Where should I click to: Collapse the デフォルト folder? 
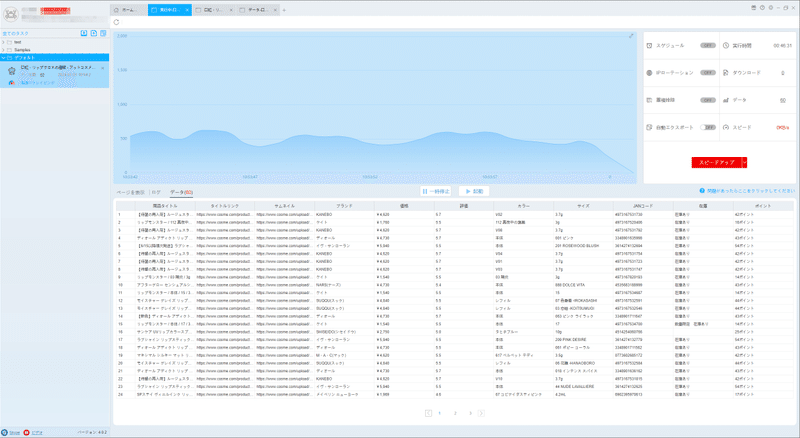click(3, 58)
